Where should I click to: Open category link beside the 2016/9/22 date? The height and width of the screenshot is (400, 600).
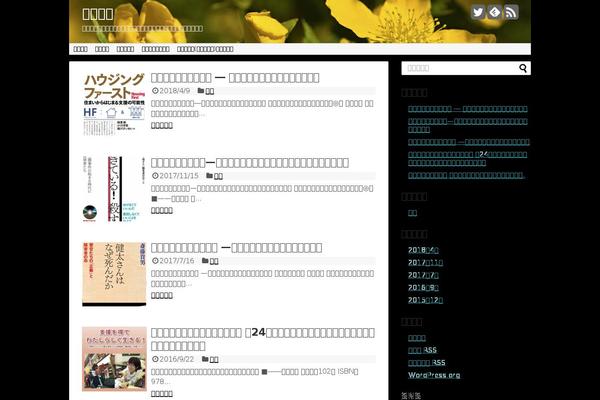[x=214, y=359]
